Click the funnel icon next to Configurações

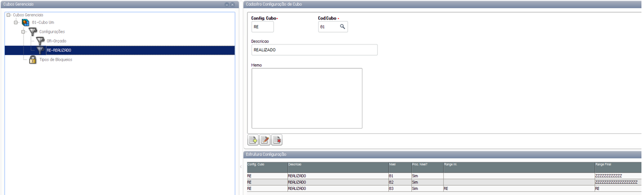pyautogui.click(x=33, y=32)
